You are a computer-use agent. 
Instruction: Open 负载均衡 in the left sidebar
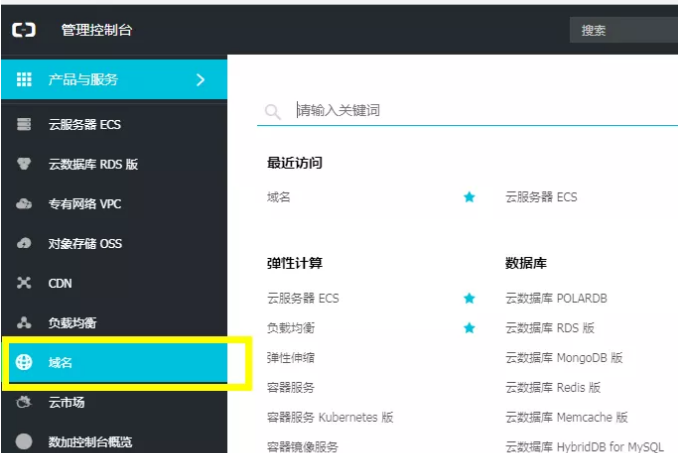(x=70, y=323)
